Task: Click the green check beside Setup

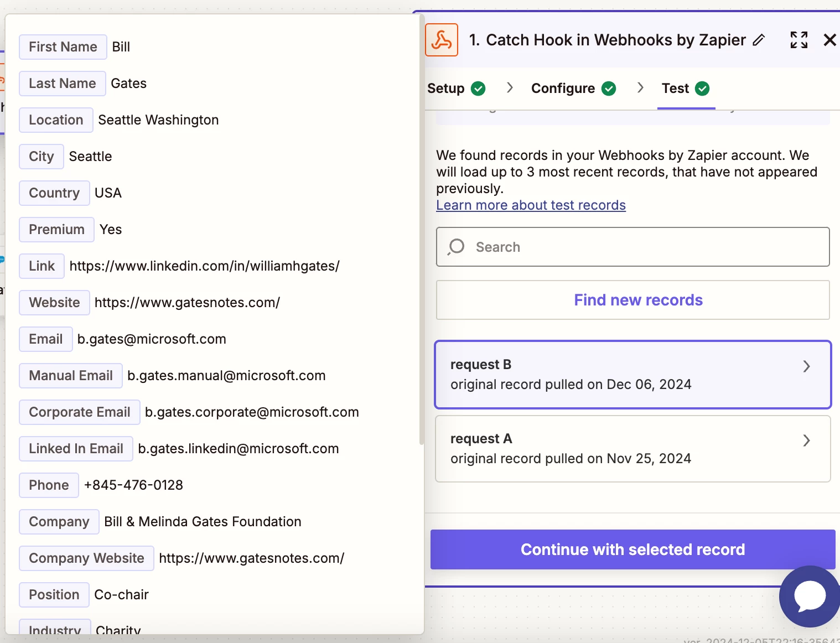Action: coord(478,89)
